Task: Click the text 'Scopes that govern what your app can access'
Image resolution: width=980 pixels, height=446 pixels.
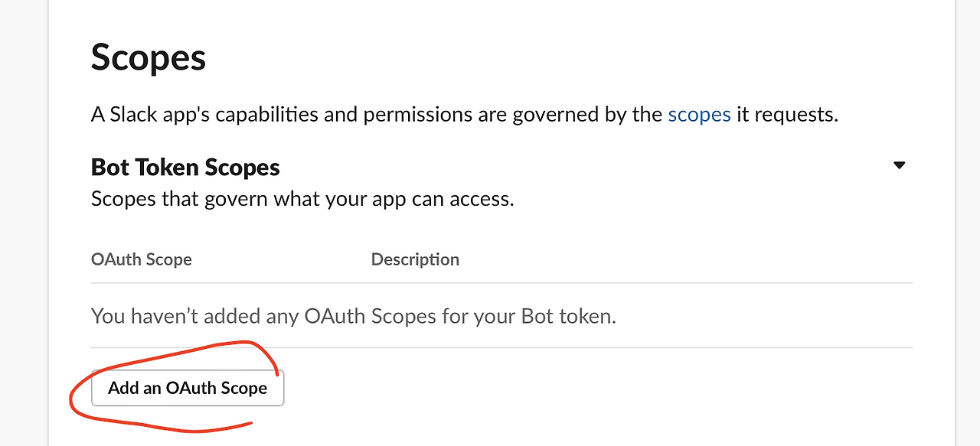Action: pyautogui.click(x=302, y=199)
